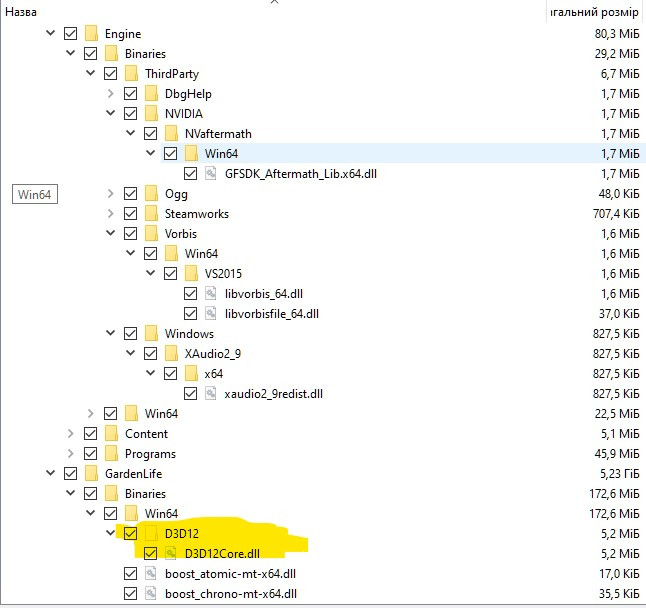Click the libvorbisfile_64.dll file icon
Screen dimensions: 646x608
(x=211, y=313)
